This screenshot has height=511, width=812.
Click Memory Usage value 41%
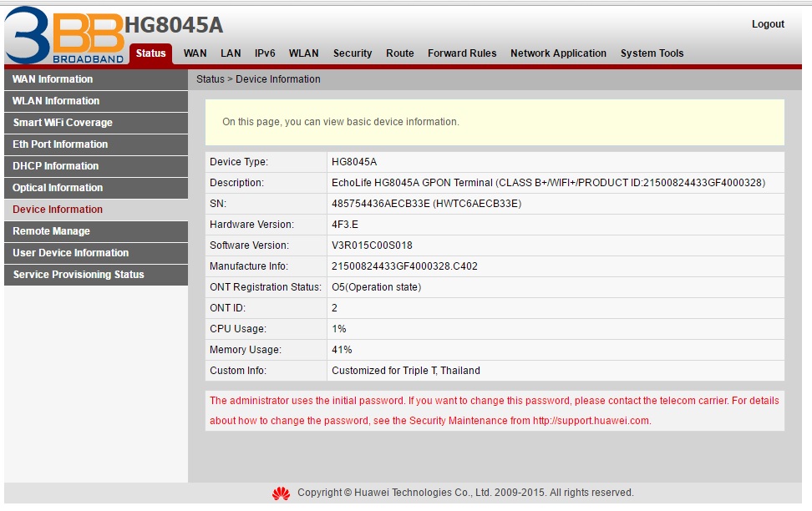click(342, 350)
